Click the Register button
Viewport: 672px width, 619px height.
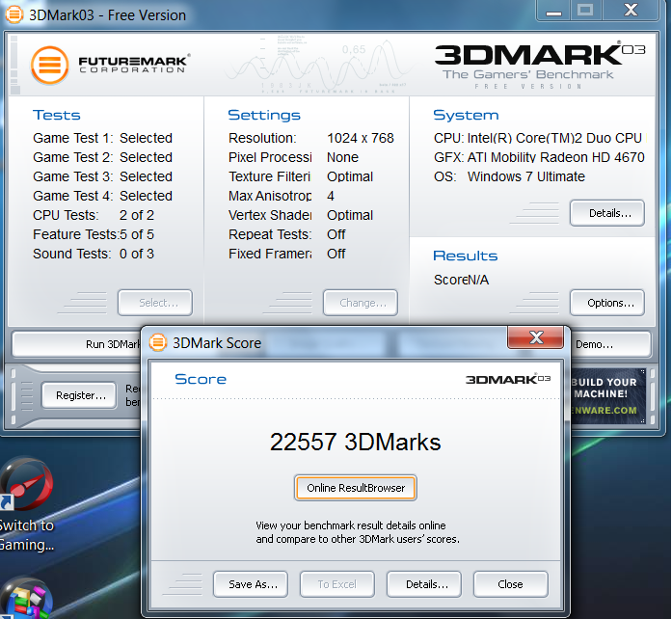pos(79,395)
